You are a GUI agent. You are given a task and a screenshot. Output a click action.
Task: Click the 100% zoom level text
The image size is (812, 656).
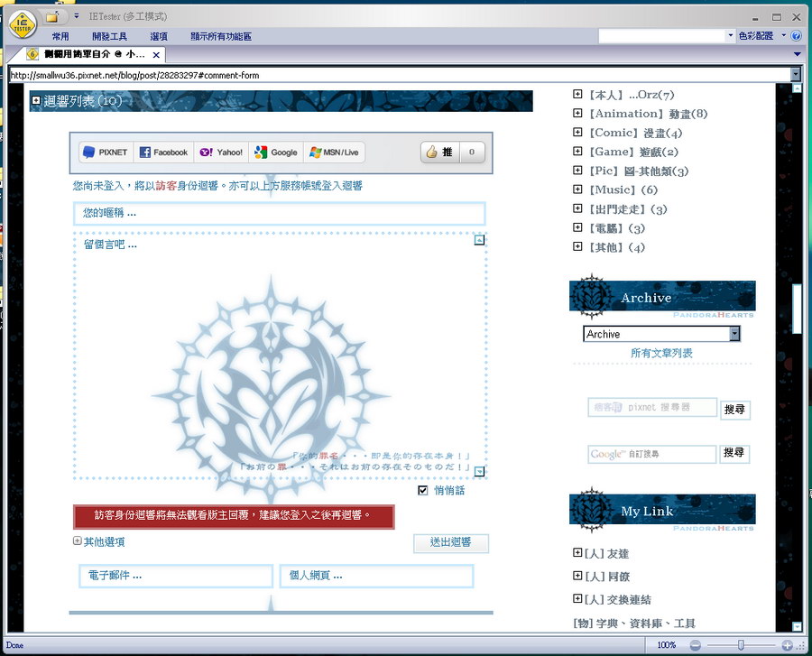point(667,645)
